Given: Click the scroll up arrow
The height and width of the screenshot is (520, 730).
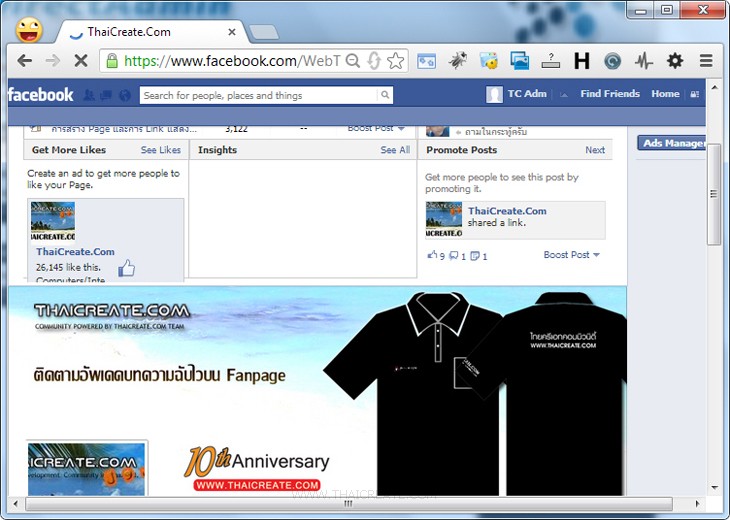Looking at the screenshot, I should coord(714,87).
